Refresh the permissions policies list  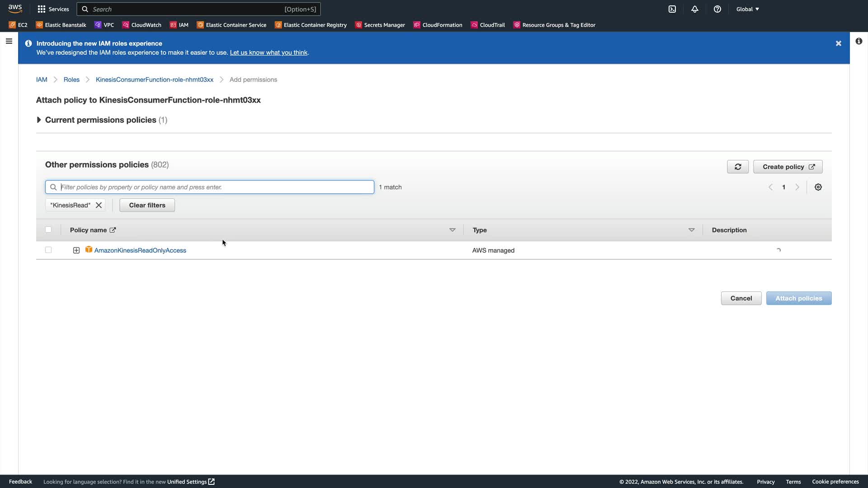coord(738,167)
